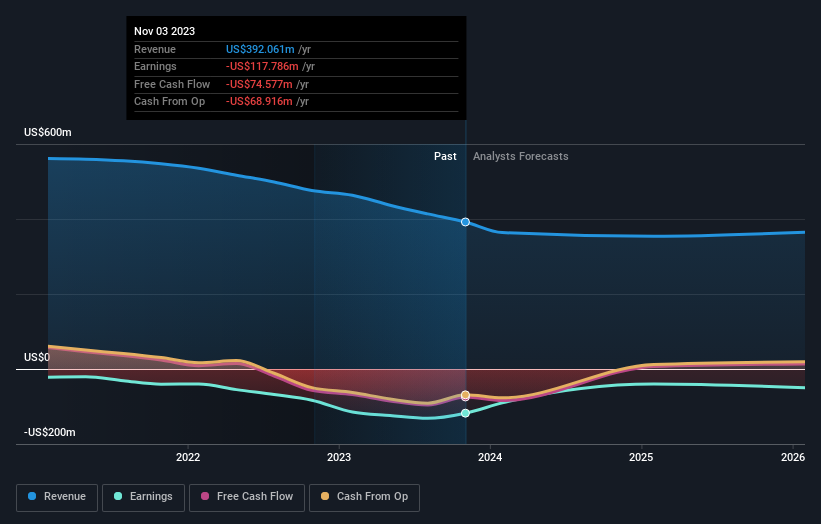Click the US$392.061m revenue value
The image size is (821, 524).
(260, 49)
